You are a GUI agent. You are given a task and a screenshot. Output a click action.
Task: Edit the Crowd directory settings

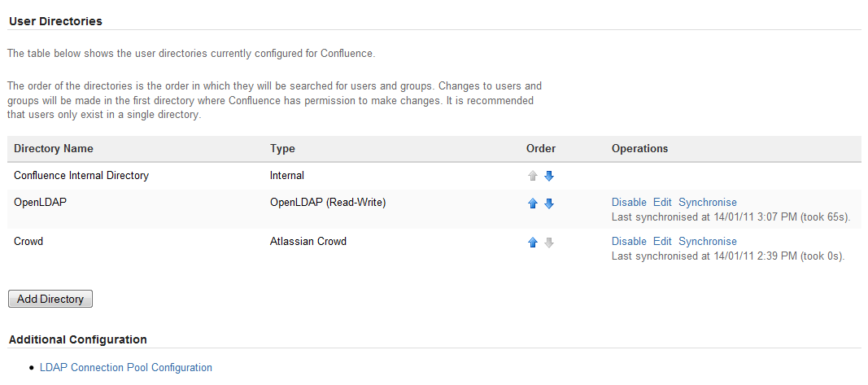coord(662,242)
